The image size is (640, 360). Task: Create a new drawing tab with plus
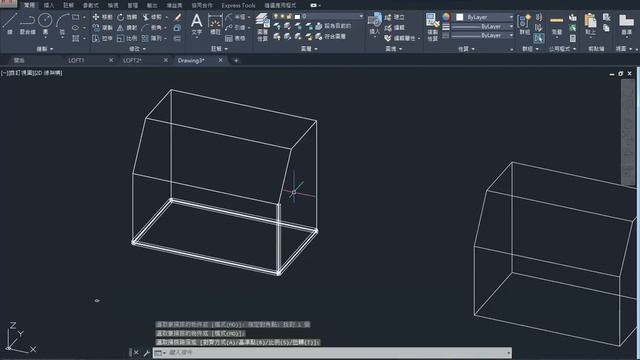(236, 60)
